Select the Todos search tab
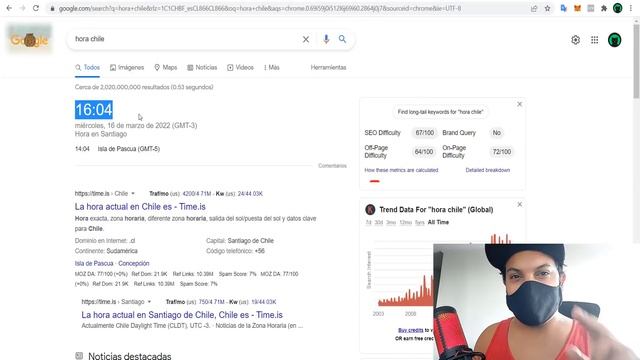 point(87,68)
